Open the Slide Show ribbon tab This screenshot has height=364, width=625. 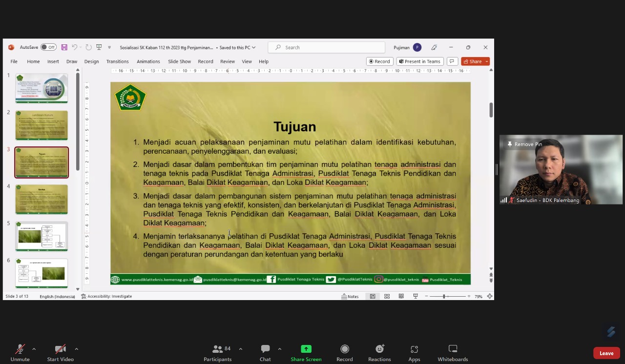click(x=180, y=61)
